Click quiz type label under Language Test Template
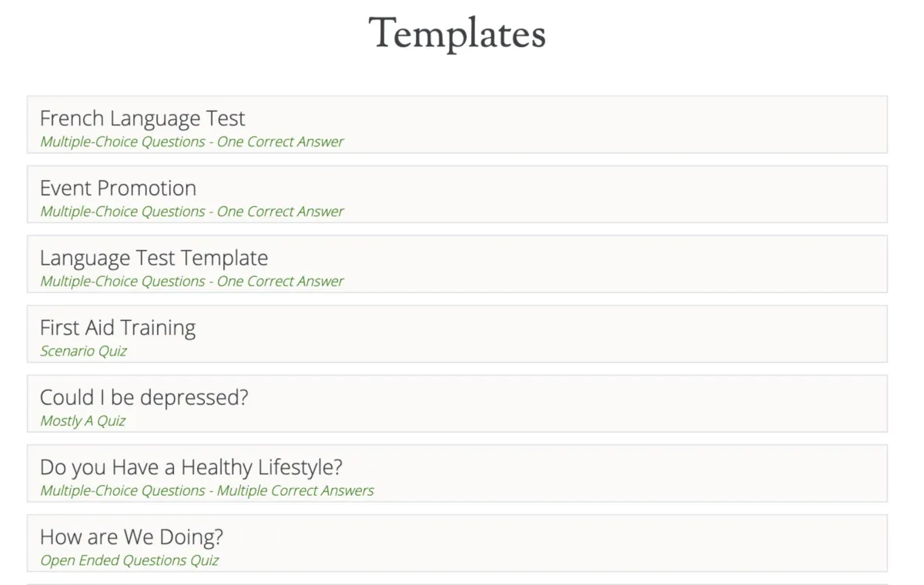924x585 pixels. 192,282
